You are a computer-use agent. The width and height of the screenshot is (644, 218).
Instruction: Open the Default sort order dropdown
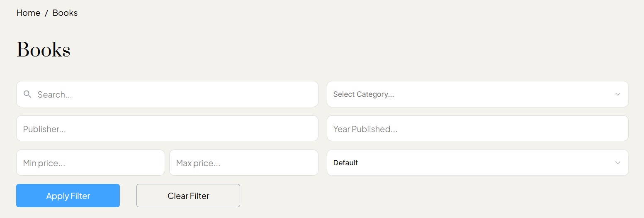click(x=477, y=163)
